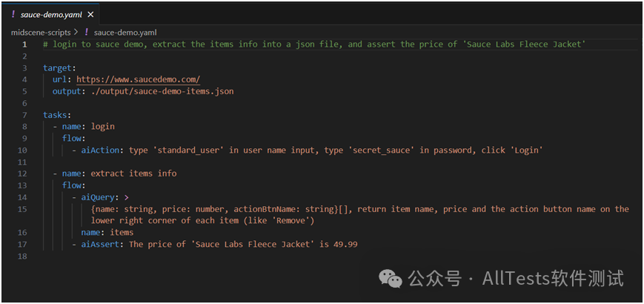Click the aiQuery keyword
This screenshot has height=304, width=644.
(x=98, y=197)
